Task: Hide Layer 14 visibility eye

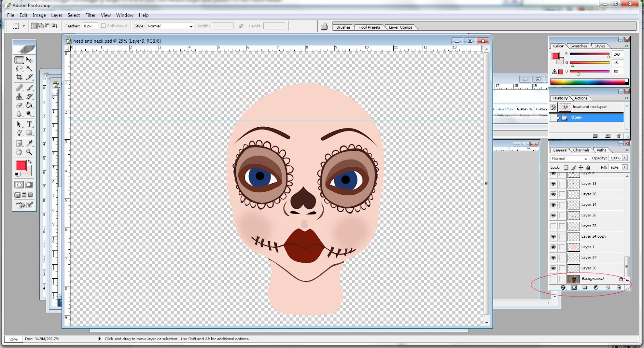Action: [553, 205]
